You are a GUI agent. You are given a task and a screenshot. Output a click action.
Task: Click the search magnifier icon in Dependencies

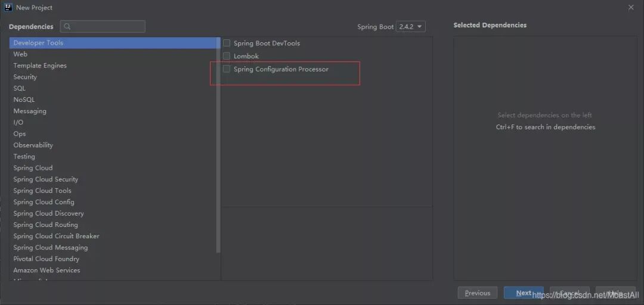click(68, 26)
